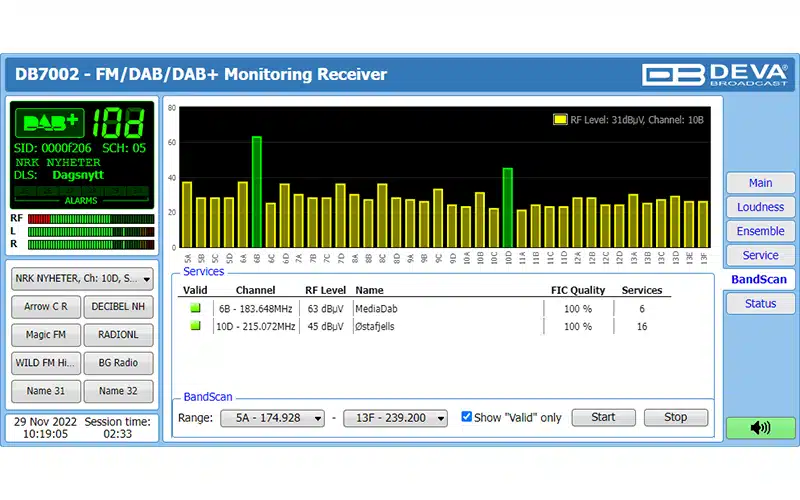The width and height of the screenshot is (800, 500).
Task: Stop the band scan
Action: 676,417
